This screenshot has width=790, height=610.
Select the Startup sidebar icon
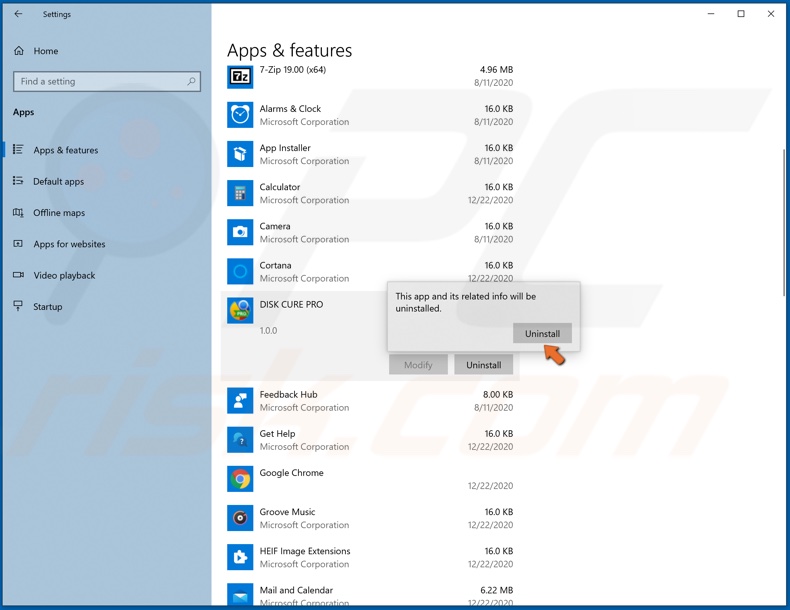[18, 306]
